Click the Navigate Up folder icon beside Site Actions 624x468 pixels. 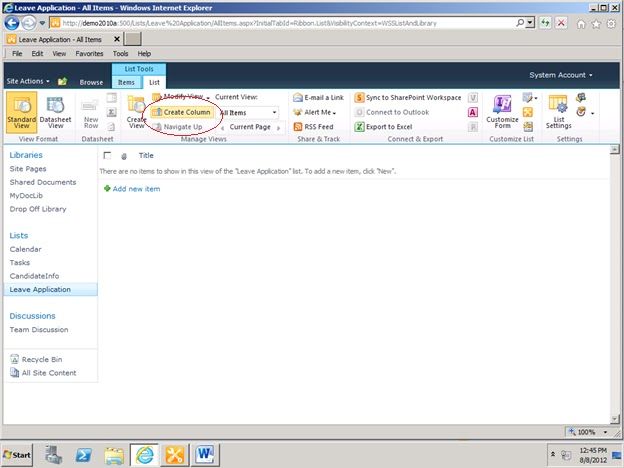click(x=62, y=82)
